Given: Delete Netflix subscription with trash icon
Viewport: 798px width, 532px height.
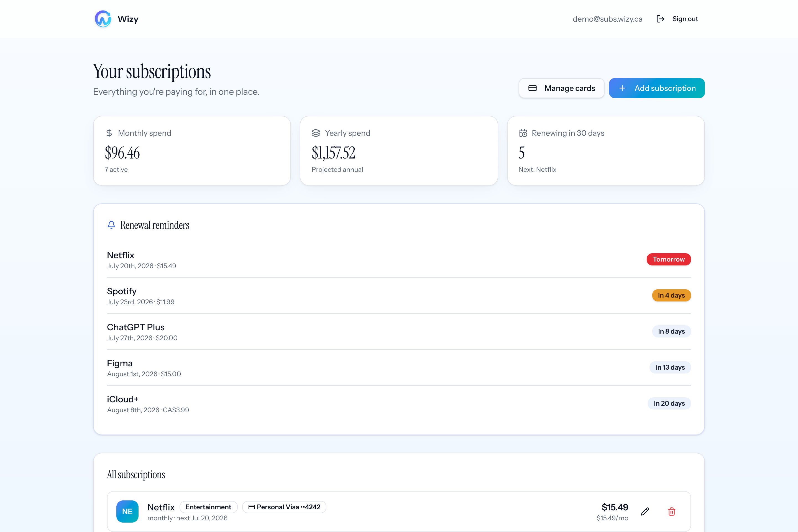Looking at the screenshot, I should tap(671, 511).
